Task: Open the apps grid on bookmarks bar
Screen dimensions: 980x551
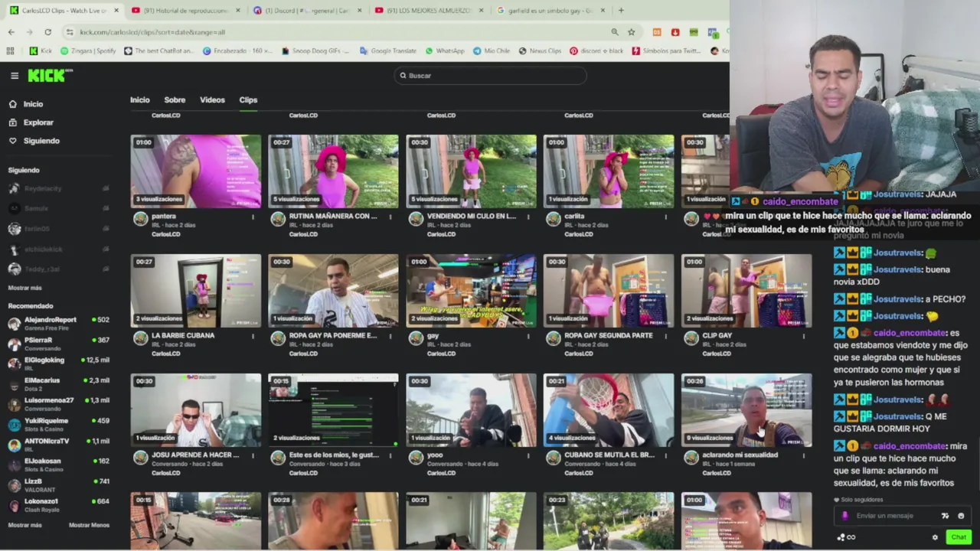Action: [x=10, y=51]
